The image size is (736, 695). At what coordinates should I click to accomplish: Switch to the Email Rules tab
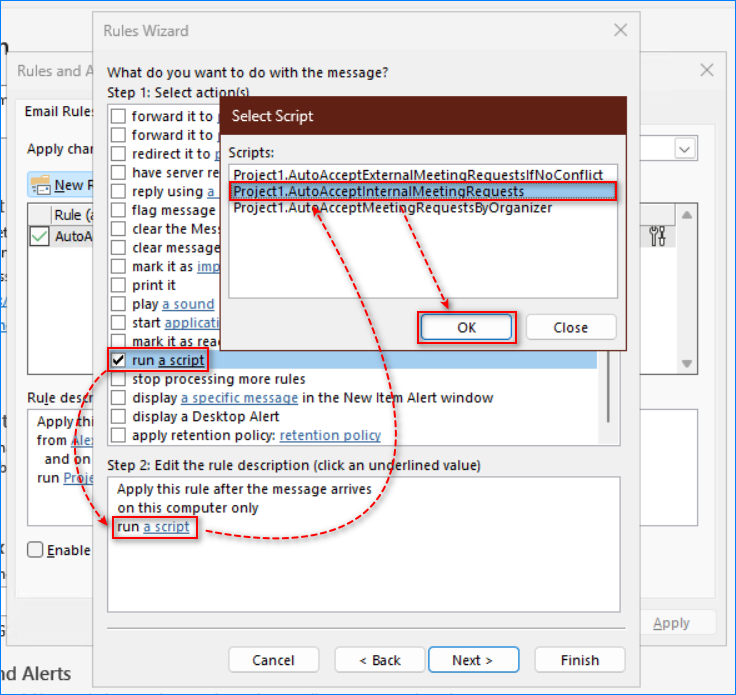pos(59,111)
